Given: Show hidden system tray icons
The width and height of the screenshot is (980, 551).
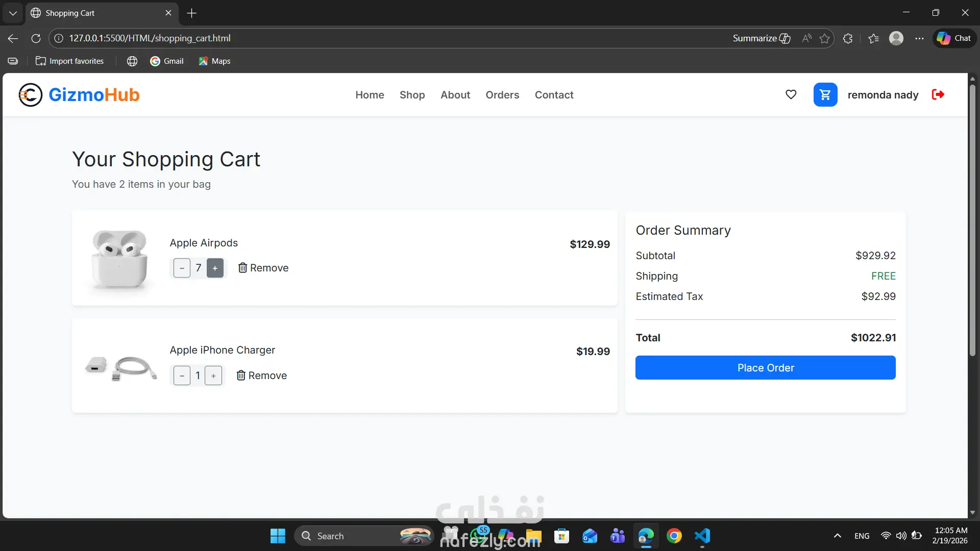Looking at the screenshot, I should point(837,536).
